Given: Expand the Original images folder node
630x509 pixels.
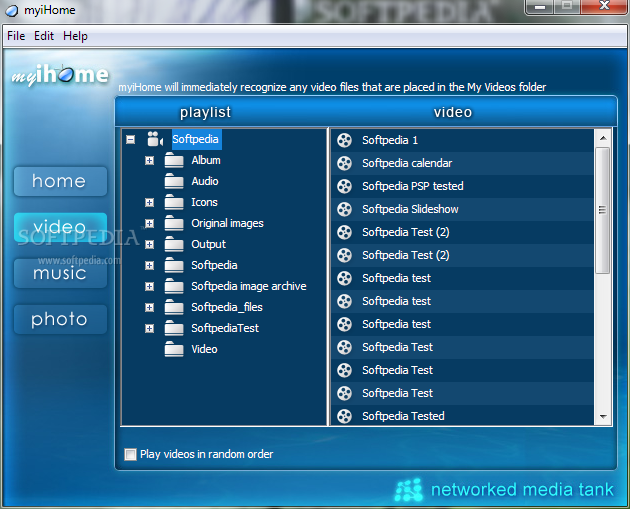Looking at the screenshot, I should (x=149, y=223).
